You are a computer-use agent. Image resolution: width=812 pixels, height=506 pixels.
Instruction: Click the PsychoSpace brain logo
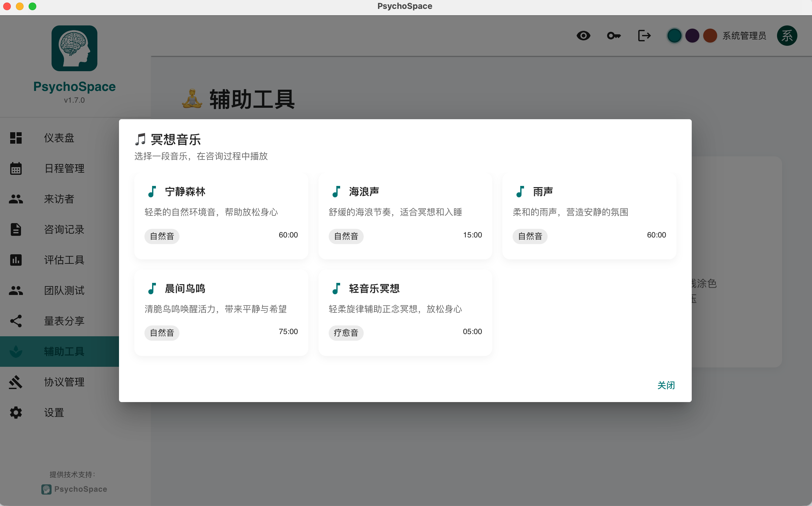point(74,48)
